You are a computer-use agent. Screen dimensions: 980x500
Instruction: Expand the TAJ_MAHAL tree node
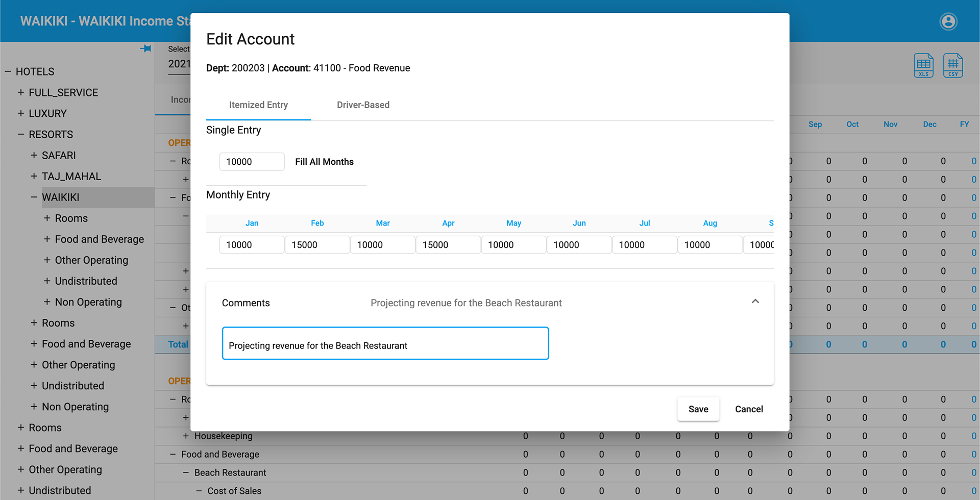(34, 176)
